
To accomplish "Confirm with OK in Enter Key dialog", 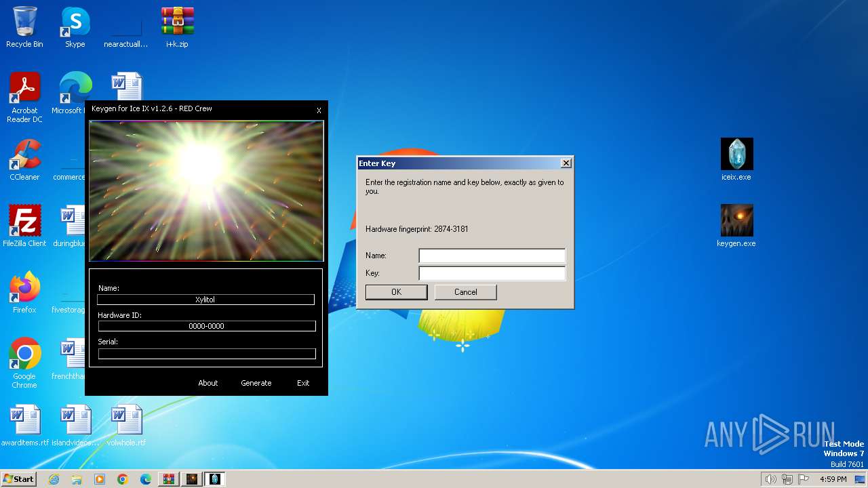I will click(x=397, y=292).
